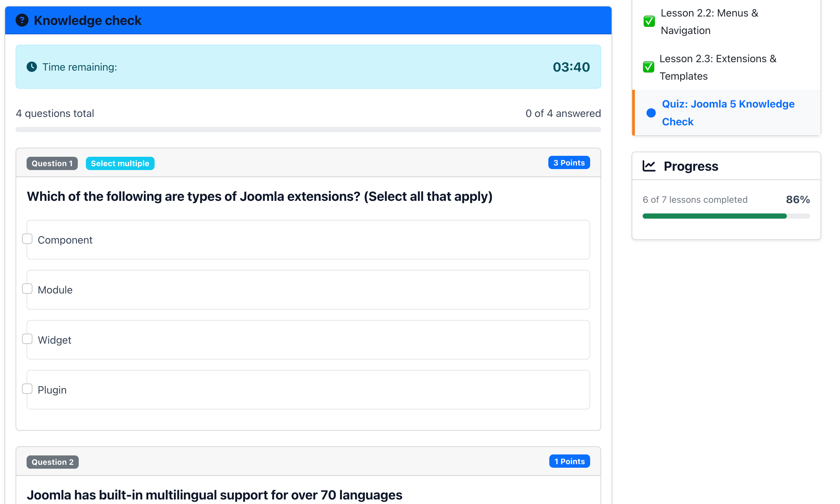Click the 4 questions total text
Viewport: 840px width, 504px height.
55,113
